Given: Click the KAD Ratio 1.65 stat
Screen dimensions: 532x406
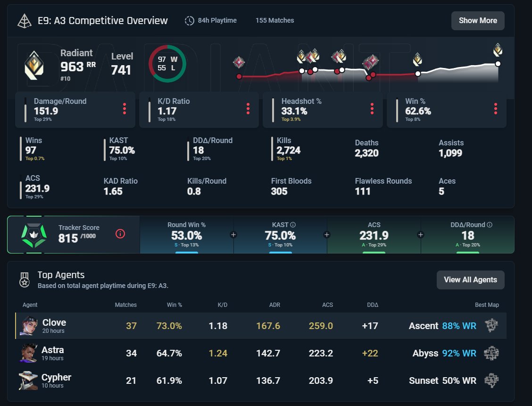Looking at the screenshot, I should click(120, 186).
